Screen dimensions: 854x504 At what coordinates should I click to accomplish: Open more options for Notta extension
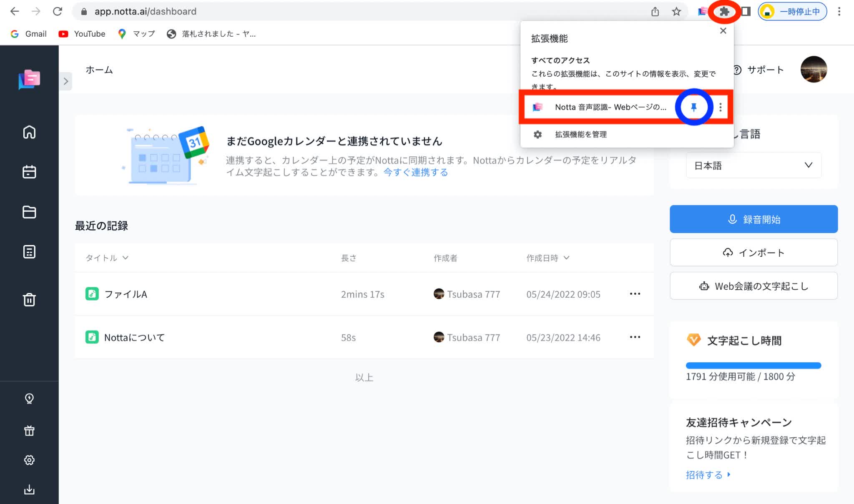pos(720,107)
